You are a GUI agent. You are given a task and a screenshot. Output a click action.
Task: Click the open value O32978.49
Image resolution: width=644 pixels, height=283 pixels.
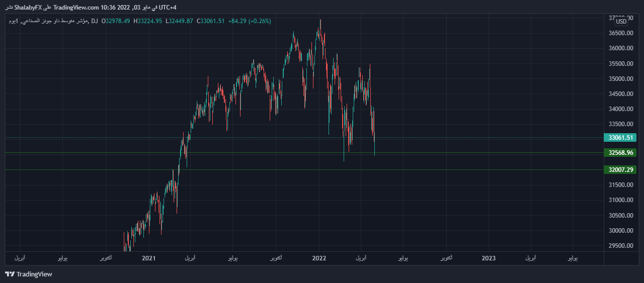[116, 21]
